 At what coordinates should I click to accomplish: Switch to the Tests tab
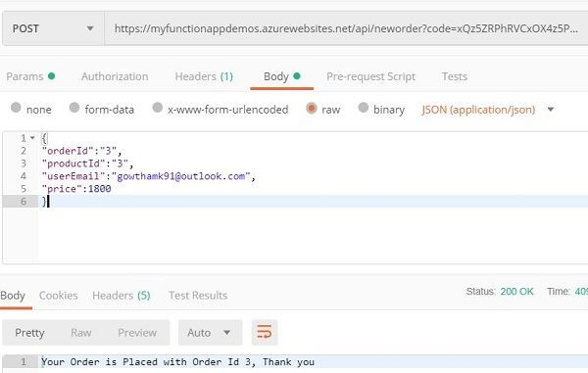[455, 76]
